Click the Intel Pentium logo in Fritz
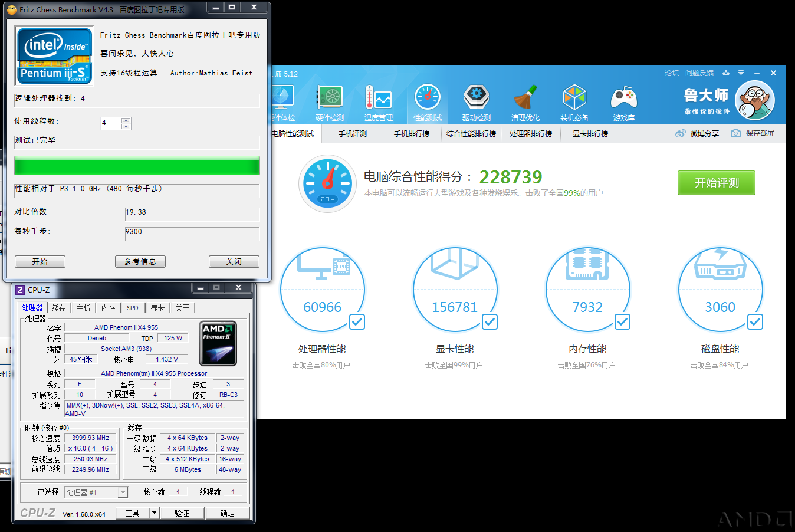The height and width of the screenshot is (532, 795). point(54,56)
